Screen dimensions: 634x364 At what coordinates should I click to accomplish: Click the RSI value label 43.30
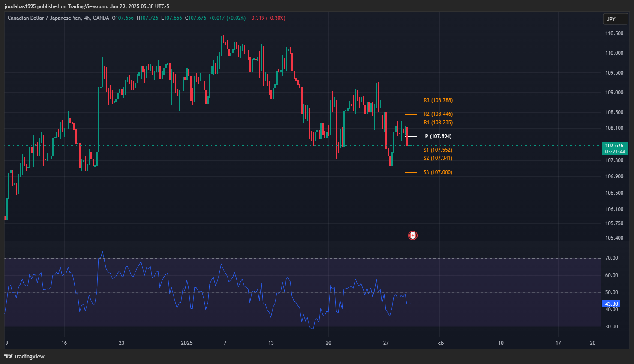pyautogui.click(x=611, y=304)
